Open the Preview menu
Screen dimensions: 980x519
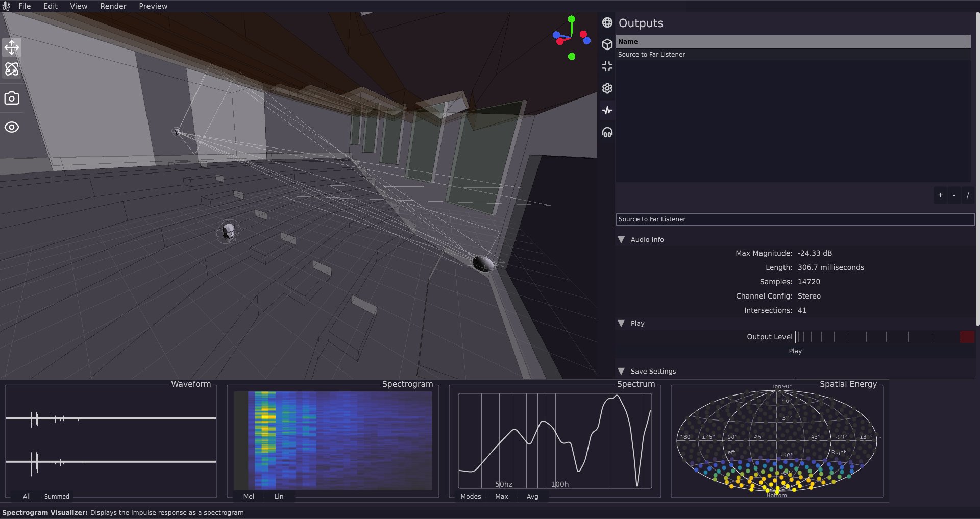click(x=153, y=6)
